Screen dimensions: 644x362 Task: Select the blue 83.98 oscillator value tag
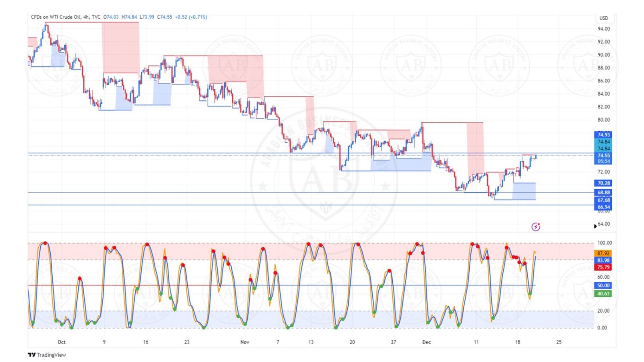(x=603, y=260)
